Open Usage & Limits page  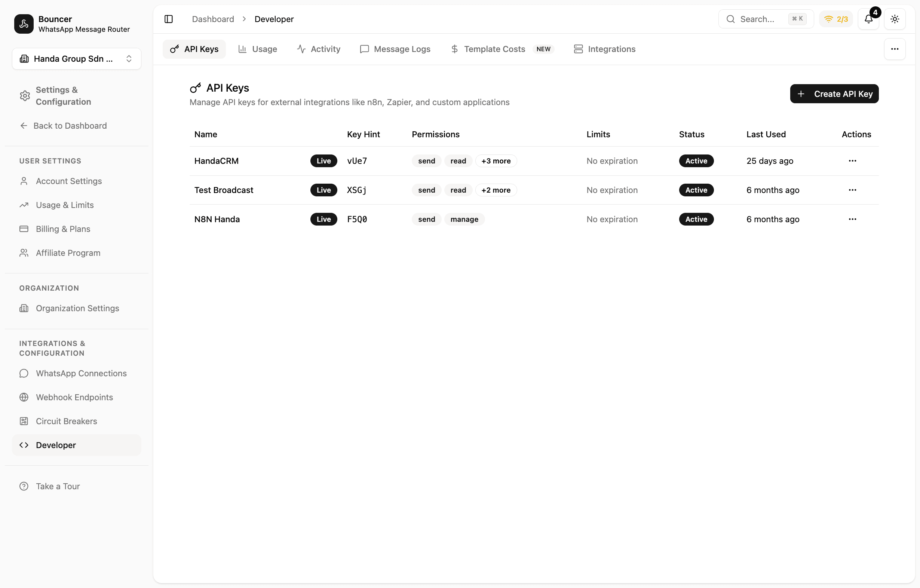[x=76, y=205]
